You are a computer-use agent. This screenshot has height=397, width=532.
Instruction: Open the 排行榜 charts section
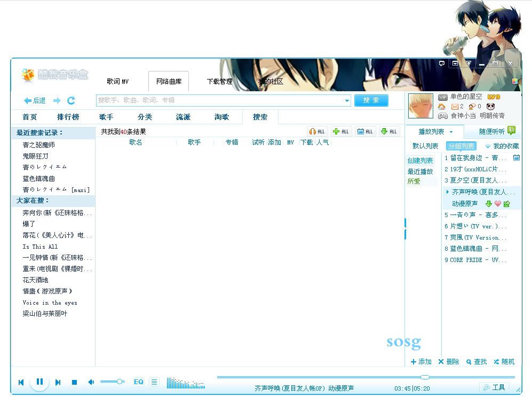click(68, 117)
